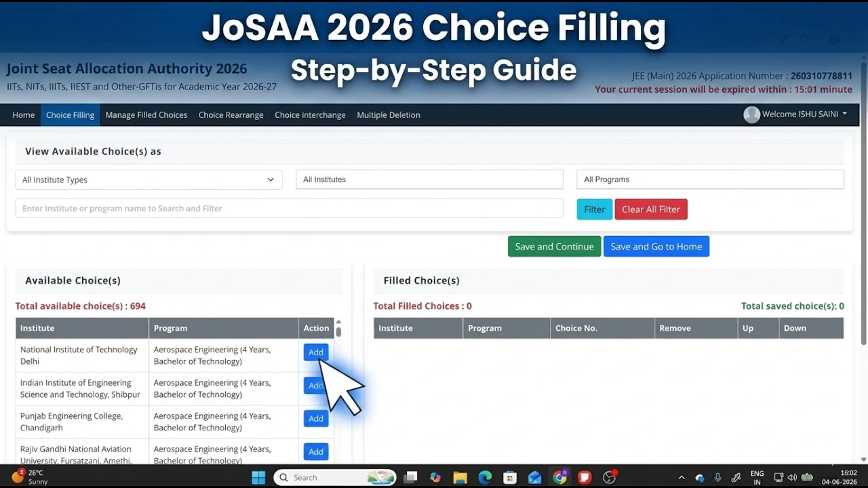Open Microsoft Store from the taskbar
Viewport: 868px width, 488px height.
pos(510,477)
